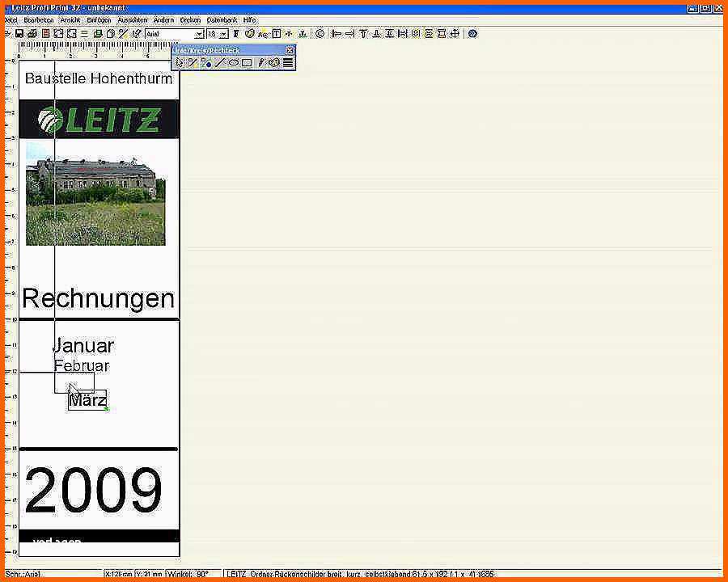728x582 pixels.
Task: Click the Save diskette icon
Action: point(19,33)
